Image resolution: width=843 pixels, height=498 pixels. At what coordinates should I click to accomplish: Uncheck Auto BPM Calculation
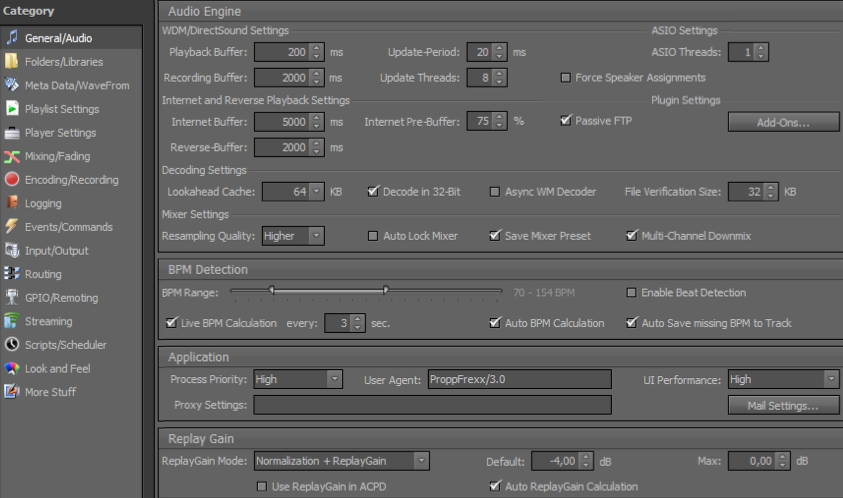click(495, 323)
